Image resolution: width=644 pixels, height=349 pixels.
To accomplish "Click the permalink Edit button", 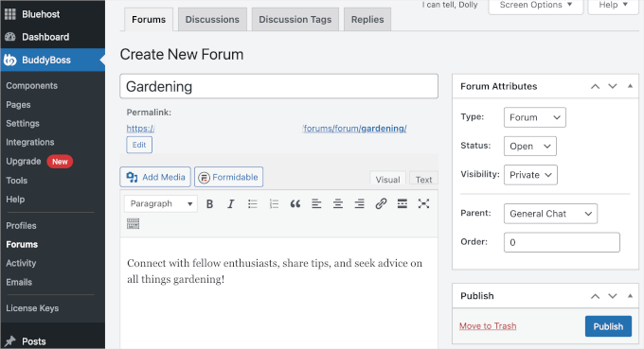I will point(139,145).
